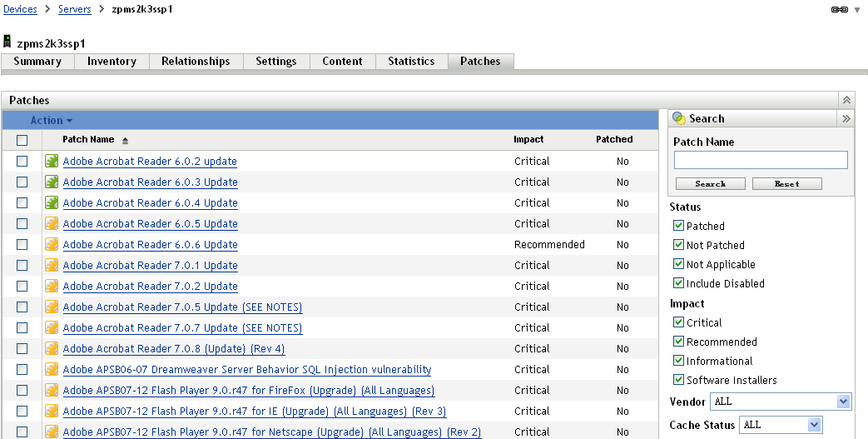Click the Search panel magnifier icon
Screen dimensions: 868x439
coord(679,118)
